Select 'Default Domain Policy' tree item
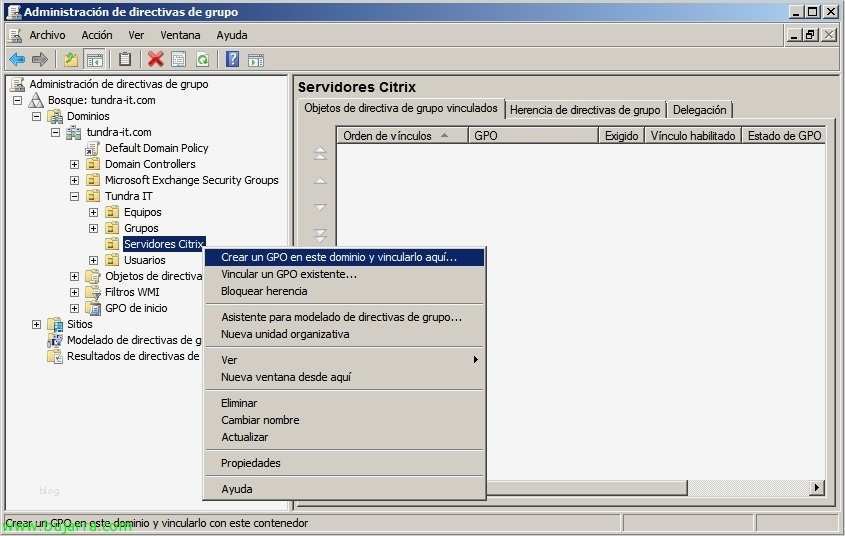 156,148
